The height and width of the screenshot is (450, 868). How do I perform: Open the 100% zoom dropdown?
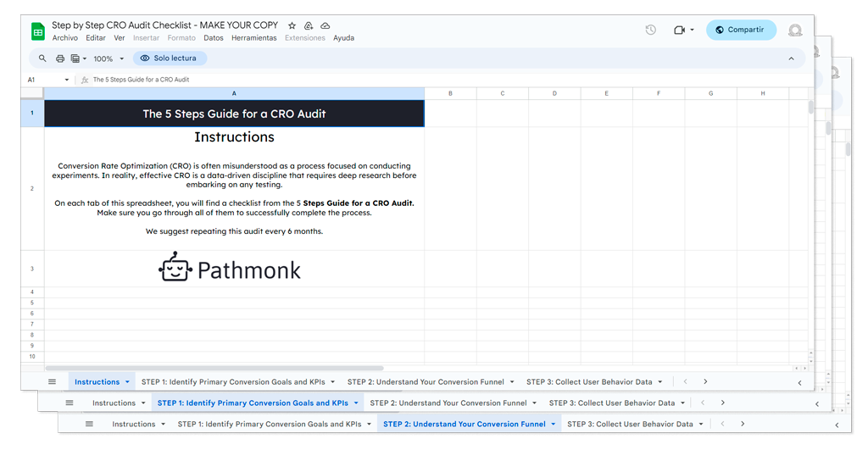click(x=108, y=58)
